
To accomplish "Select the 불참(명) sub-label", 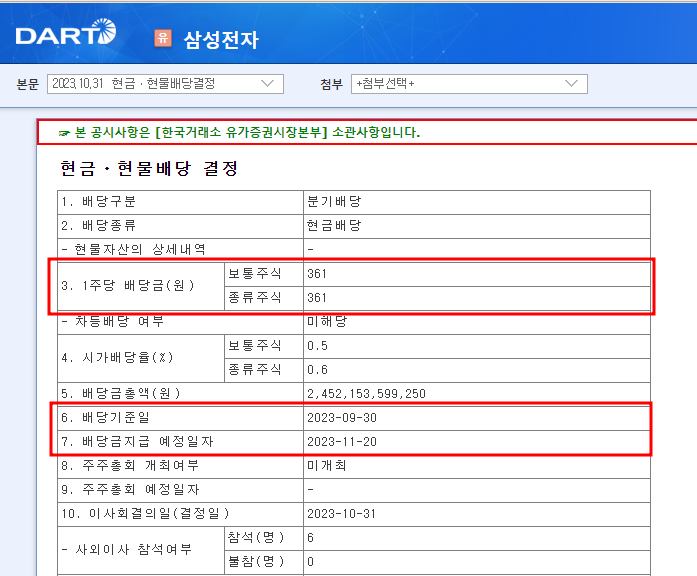I will (256, 561).
